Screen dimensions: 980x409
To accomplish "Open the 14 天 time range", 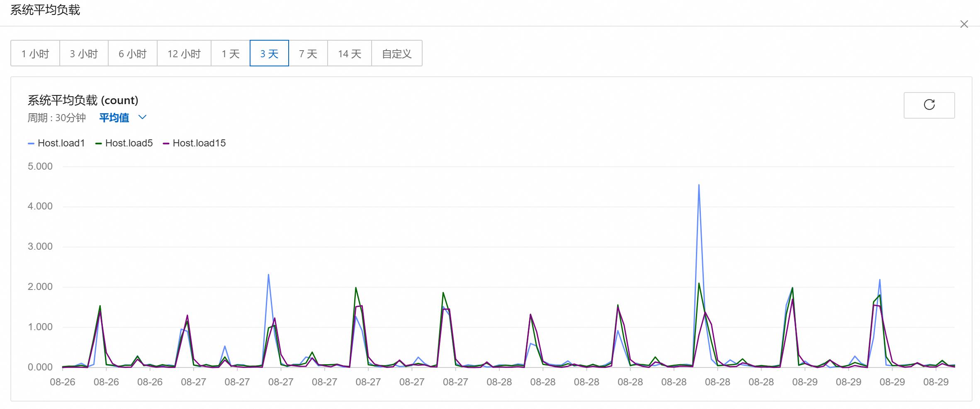I will click(x=350, y=54).
